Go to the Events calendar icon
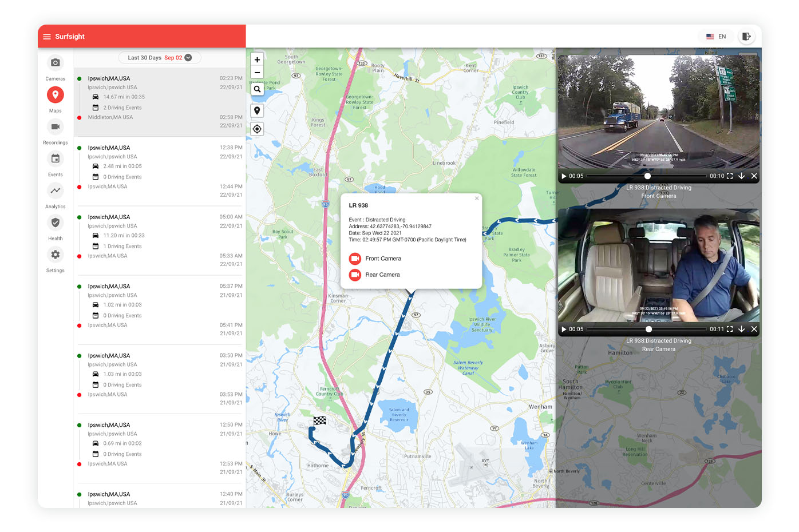The width and height of the screenshot is (799, 532). click(x=55, y=159)
